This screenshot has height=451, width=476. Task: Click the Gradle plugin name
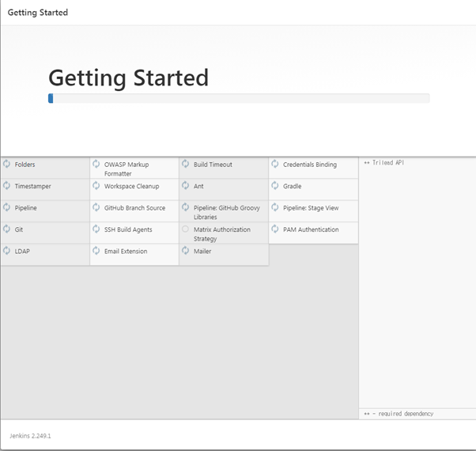coord(292,186)
